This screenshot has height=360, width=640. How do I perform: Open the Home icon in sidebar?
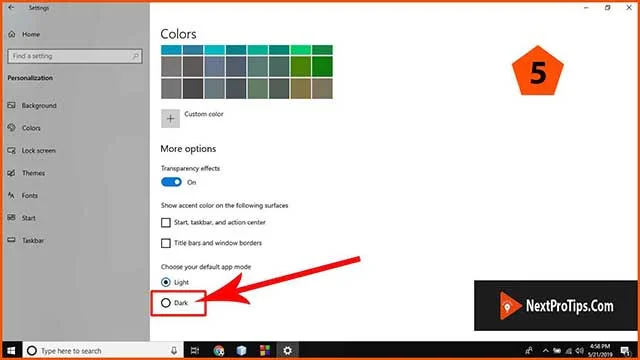point(12,34)
